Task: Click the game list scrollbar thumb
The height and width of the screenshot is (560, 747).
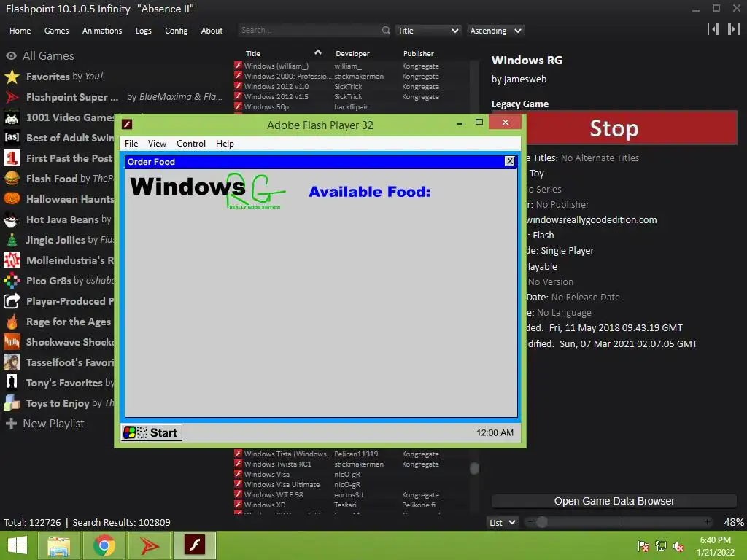Action: click(x=474, y=468)
